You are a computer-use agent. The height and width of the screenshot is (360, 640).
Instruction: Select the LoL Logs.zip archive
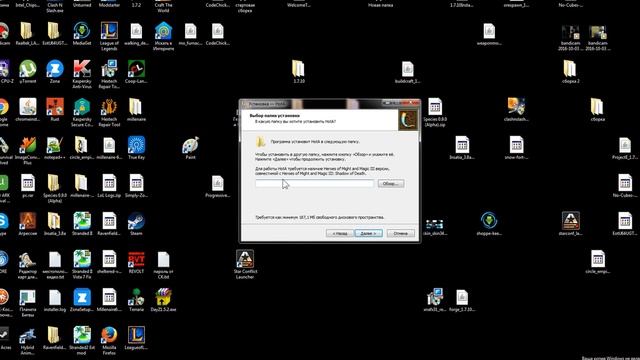(109, 186)
